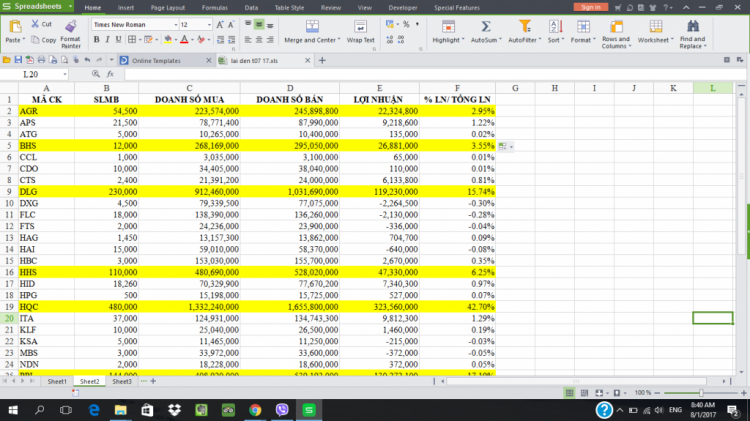750x421 pixels.
Task: Switch to Sheet3 tab
Action: click(121, 381)
